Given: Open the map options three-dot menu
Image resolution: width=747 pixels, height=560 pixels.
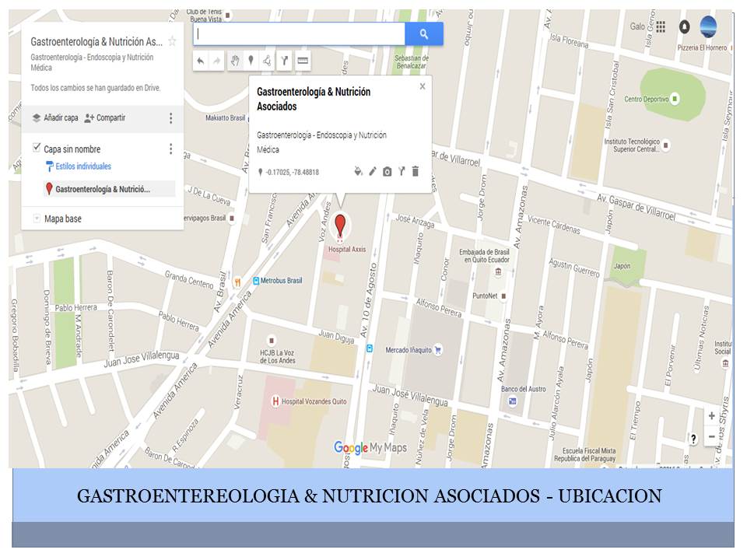Looking at the screenshot, I should (x=171, y=118).
